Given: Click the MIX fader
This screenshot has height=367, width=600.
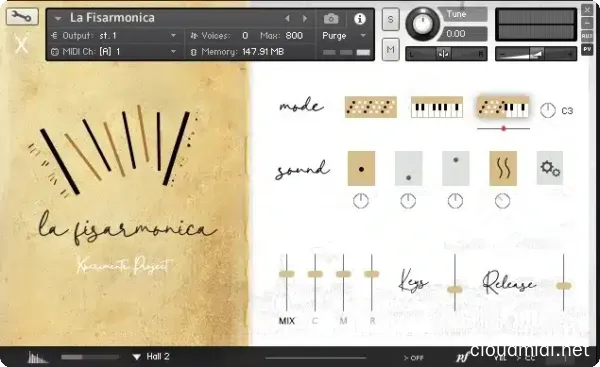Looking at the screenshot, I should tap(287, 274).
